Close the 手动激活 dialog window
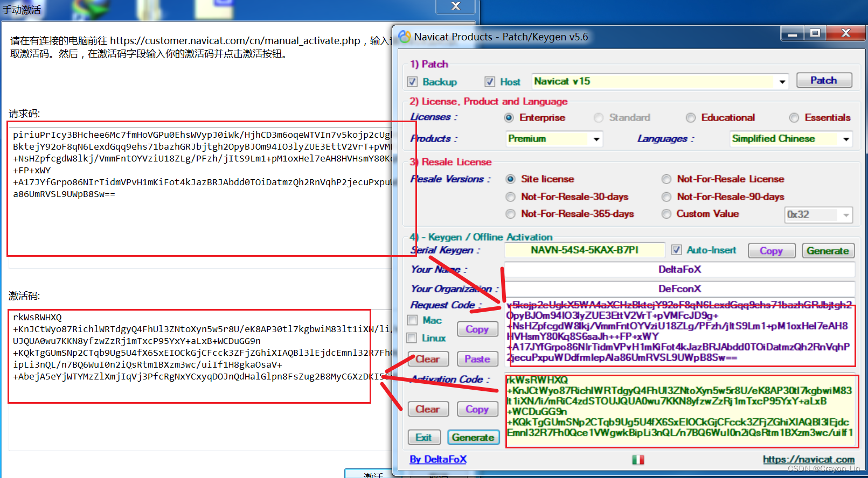Screen dimensions: 868x478 [x=456, y=6]
